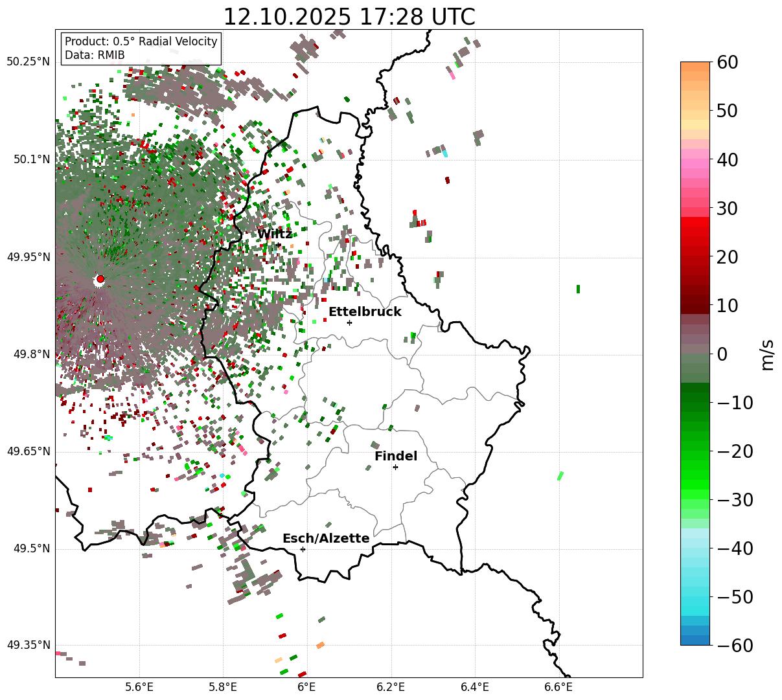Click the 5.8°E longitude label
Image resolution: width=782 pixels, height=700 pixels.
pyautogui.click(x=223, y=686)
